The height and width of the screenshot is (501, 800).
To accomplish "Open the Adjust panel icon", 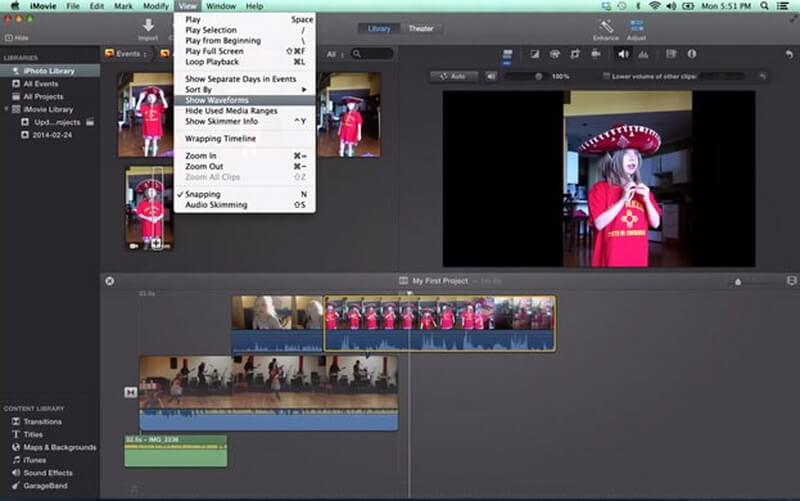I will pyautogui.click(x=636, y=25).
